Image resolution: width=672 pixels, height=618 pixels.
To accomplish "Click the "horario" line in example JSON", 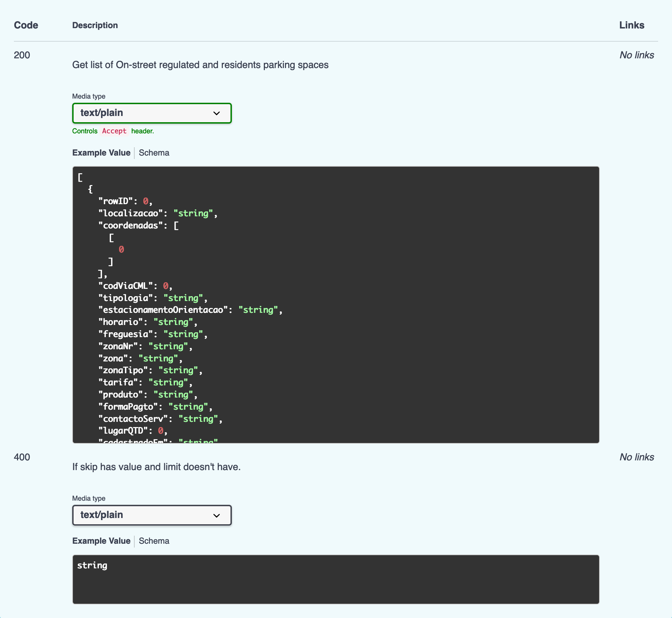I will (148, 322).
